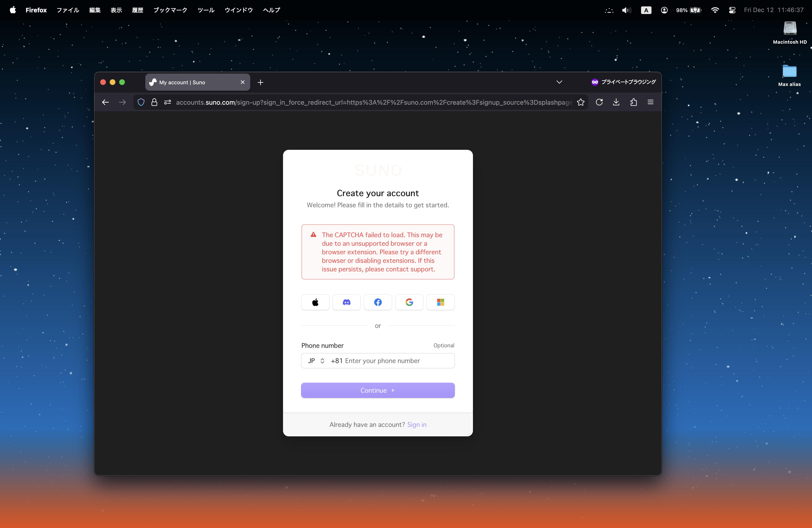Viewport: 812px width, 528px height.
Task: Follow the Sign in link
Action: (417, 425)
